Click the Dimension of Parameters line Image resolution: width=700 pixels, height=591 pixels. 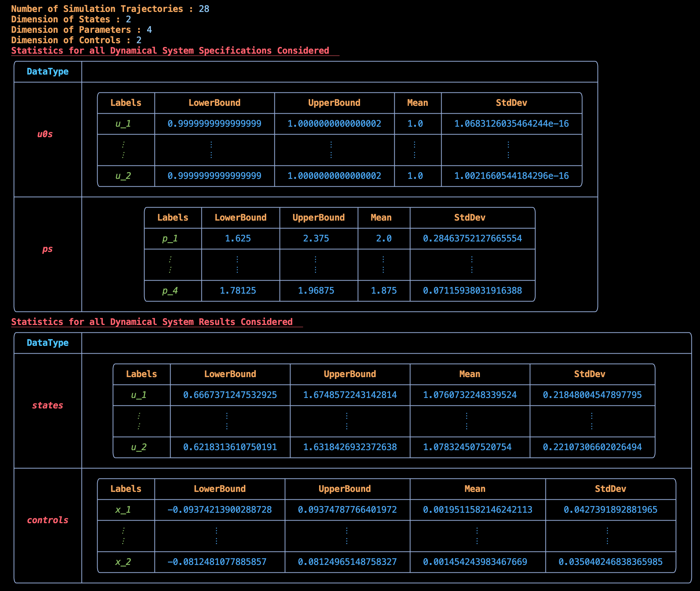(81, 29)
